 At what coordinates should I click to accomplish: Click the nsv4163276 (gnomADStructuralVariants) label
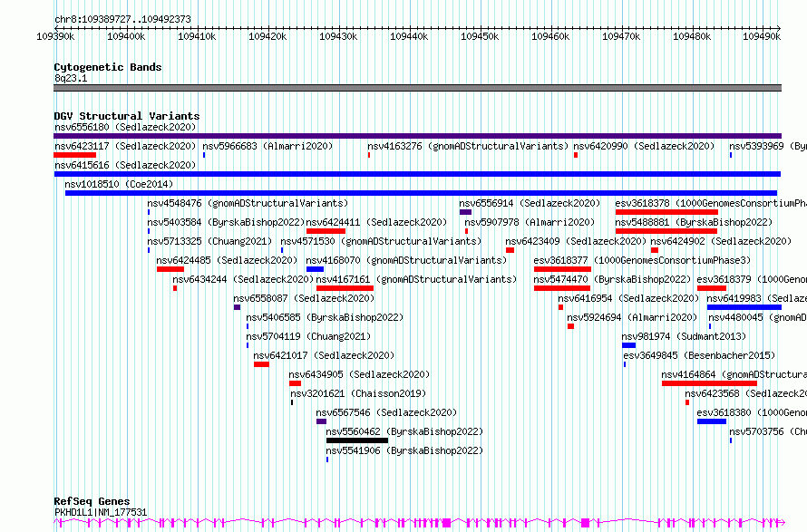click(x=468, y=146)
